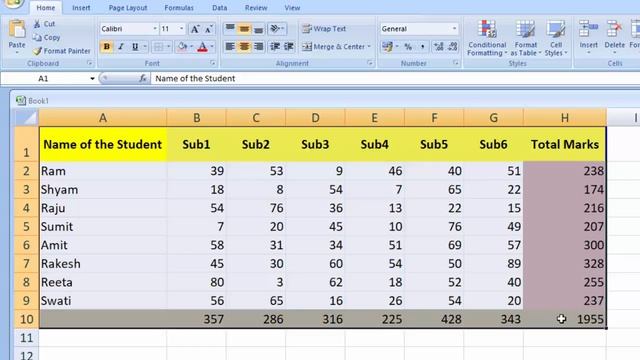Set Top Align for cells
Viewport: 640px width, 360px height.
click(230, 29)
